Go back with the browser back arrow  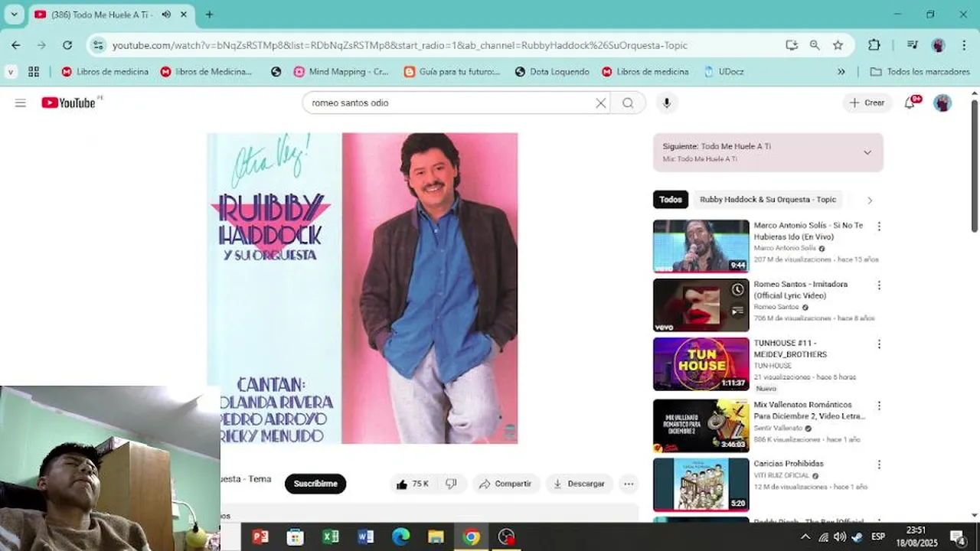point(16,45)
